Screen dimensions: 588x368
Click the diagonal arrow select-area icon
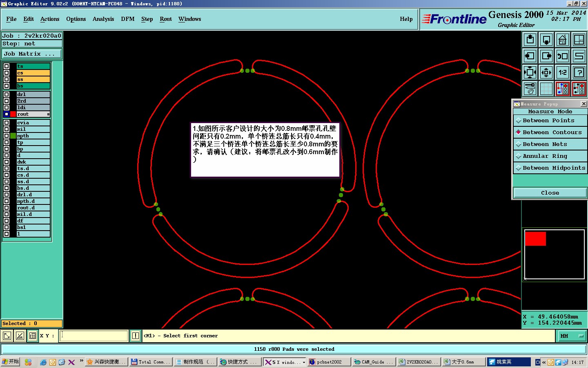coord(7,336)
